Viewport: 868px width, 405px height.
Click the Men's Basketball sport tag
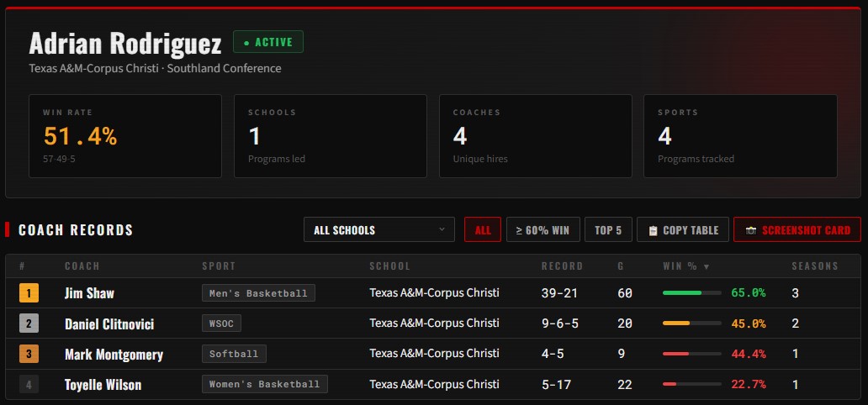[258, 293]
